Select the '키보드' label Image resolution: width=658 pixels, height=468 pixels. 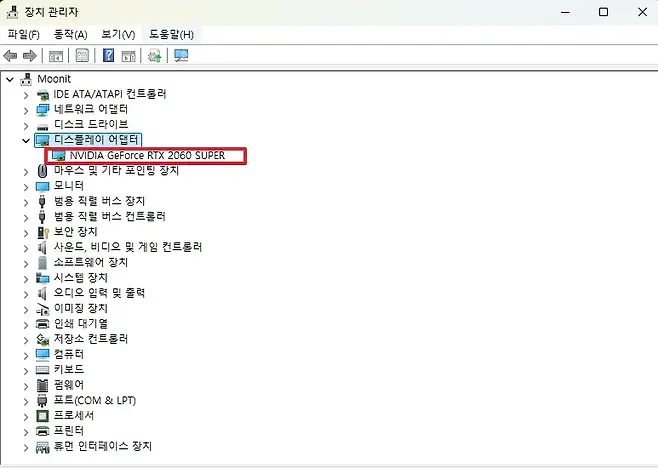[x=69, y=369]
